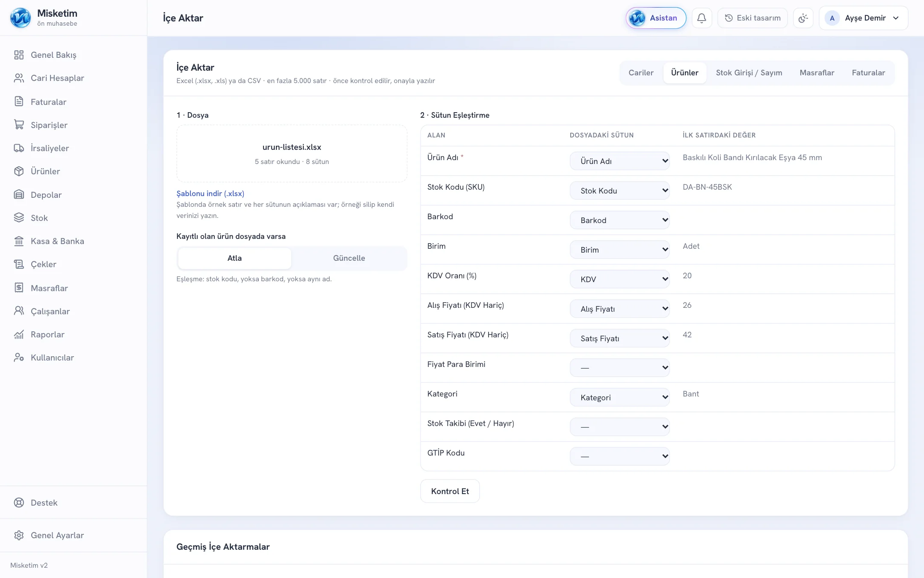Open Kategori column mapping dropdown
The height and width of the screenshot is (578, 924).
(x=619, y=397)
